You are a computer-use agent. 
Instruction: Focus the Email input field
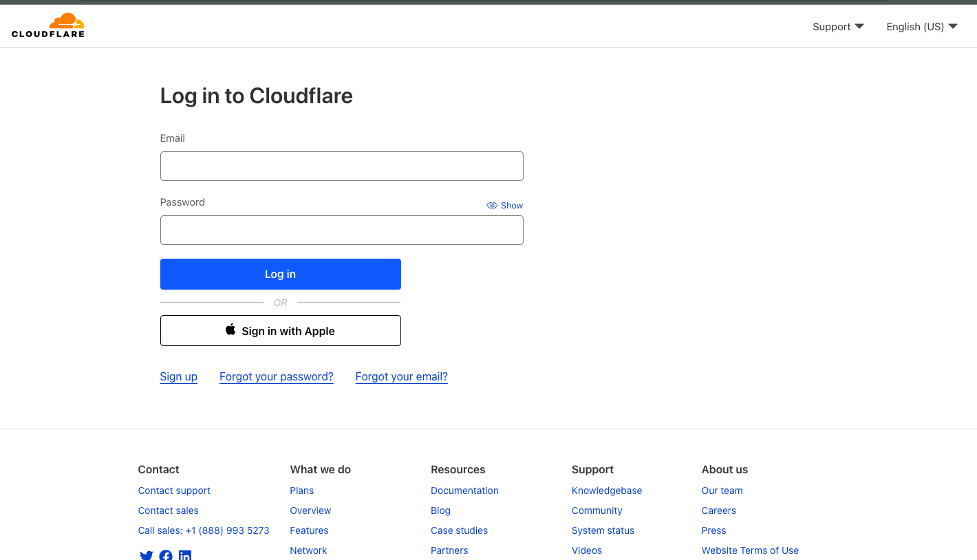341,166
